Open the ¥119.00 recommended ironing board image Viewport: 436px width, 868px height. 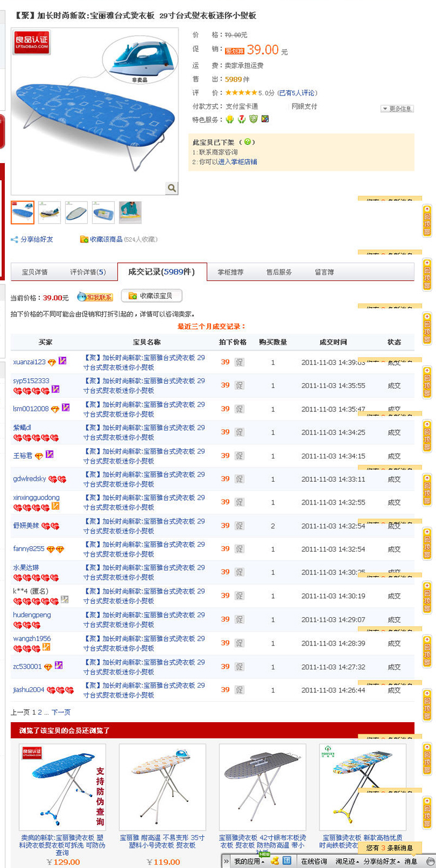click(163, 787)
